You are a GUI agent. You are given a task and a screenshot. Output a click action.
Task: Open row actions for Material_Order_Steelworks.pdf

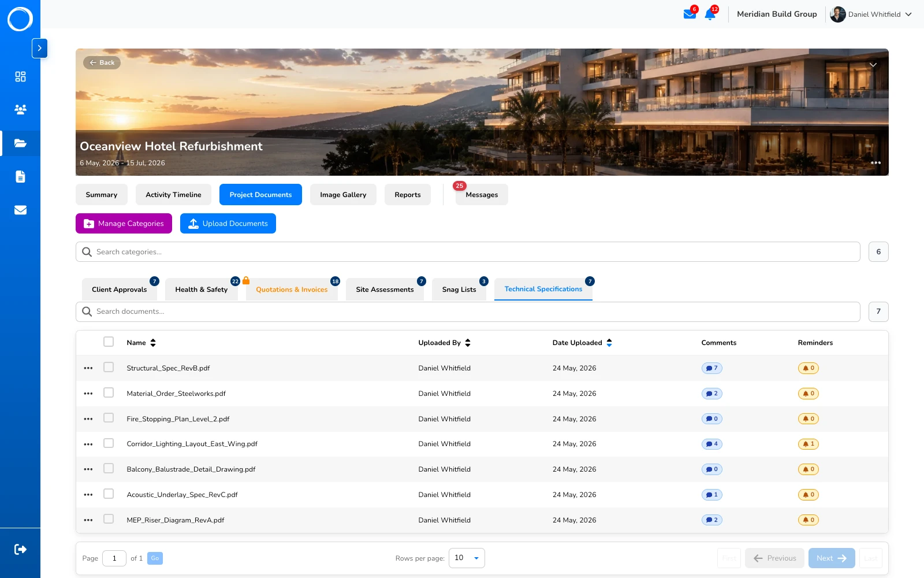(x=88, y=394)
